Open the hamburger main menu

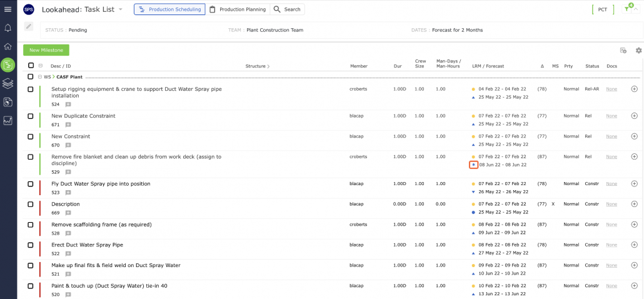tap(8, 9)
